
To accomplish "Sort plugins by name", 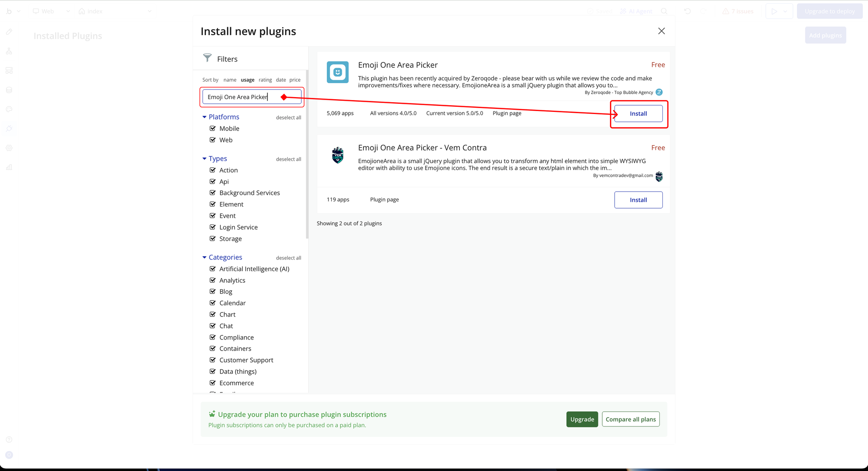I will point(230,80).
